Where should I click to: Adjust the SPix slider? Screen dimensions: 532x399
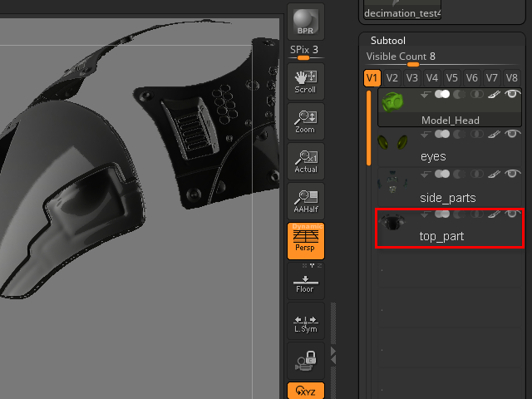[304, 57]
